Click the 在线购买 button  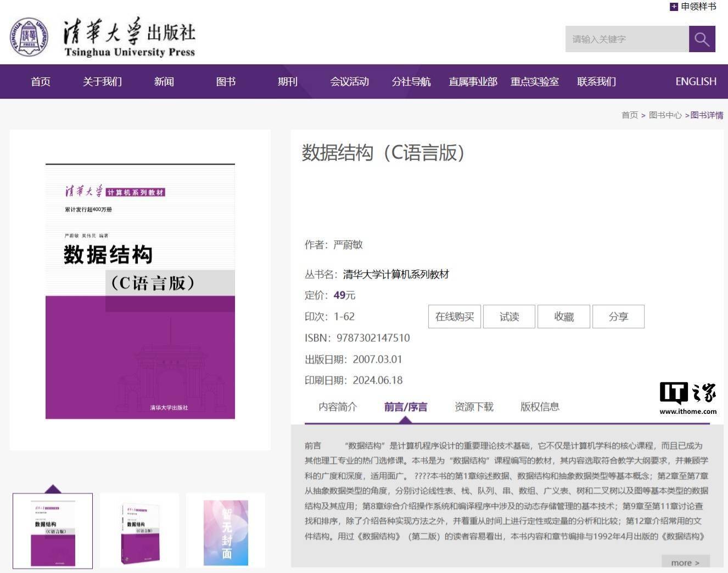point(455,317)
